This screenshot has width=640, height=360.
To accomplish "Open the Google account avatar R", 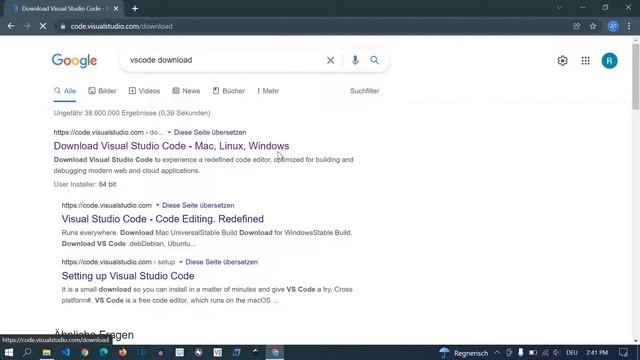I will (609, 61).
